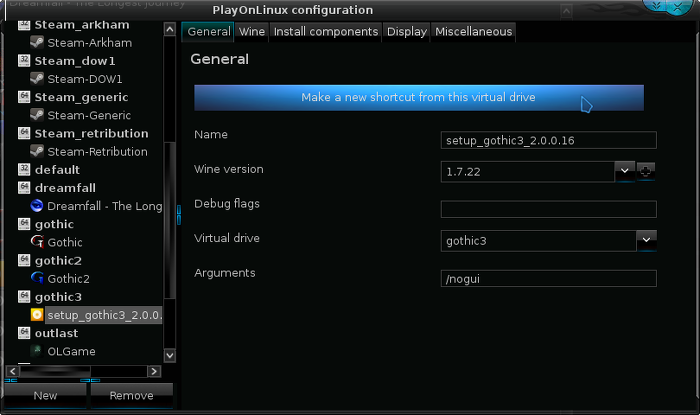Select the setup_gothic3_2.0.0 shortcut entry

(104, 315)
